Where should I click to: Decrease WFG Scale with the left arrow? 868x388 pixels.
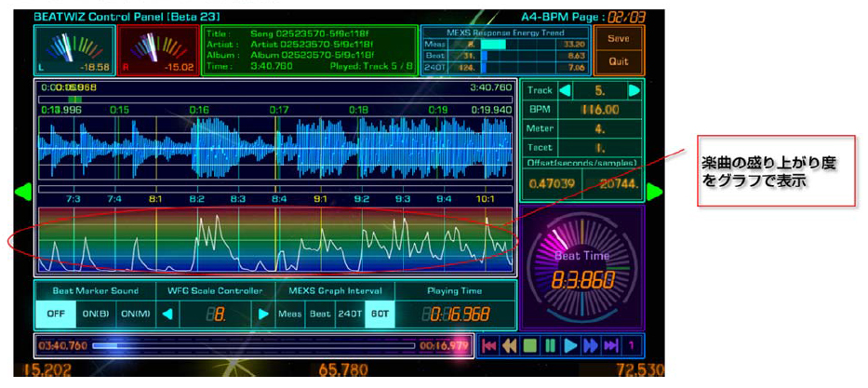[167, 314]
